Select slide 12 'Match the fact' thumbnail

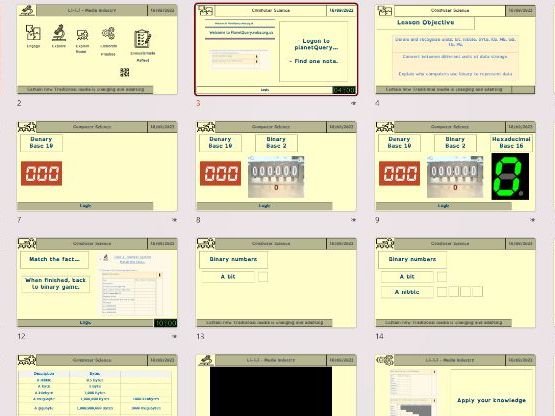click(x=97, y=283)
